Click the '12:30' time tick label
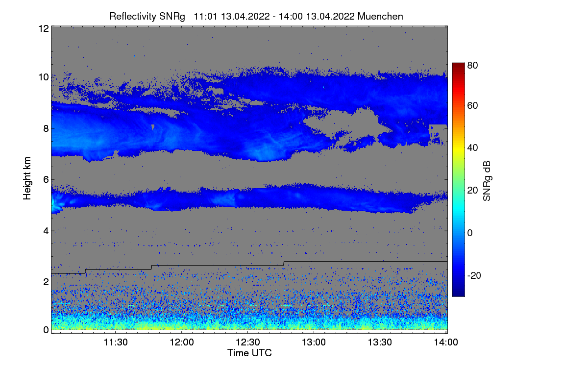588x392 pixels. click(248, 343)
